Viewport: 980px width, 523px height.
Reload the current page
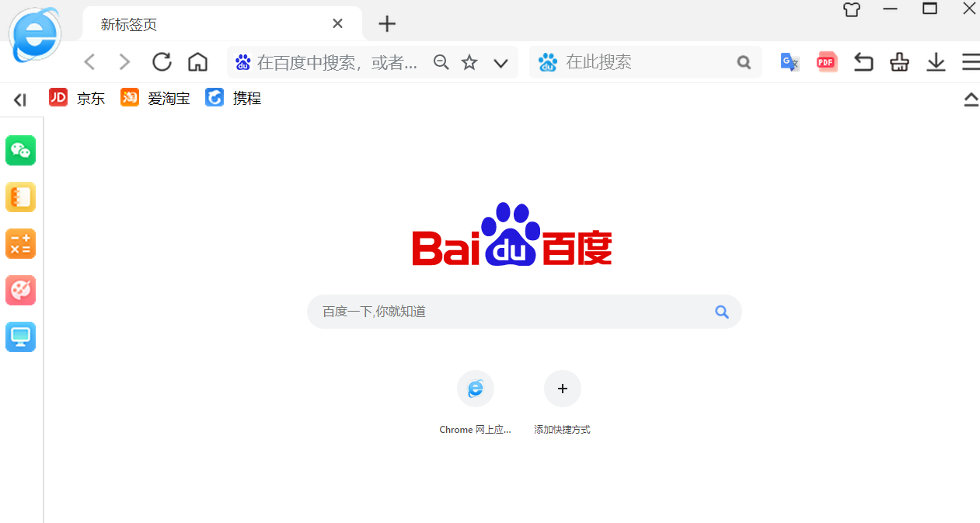(x=162, y=62)
